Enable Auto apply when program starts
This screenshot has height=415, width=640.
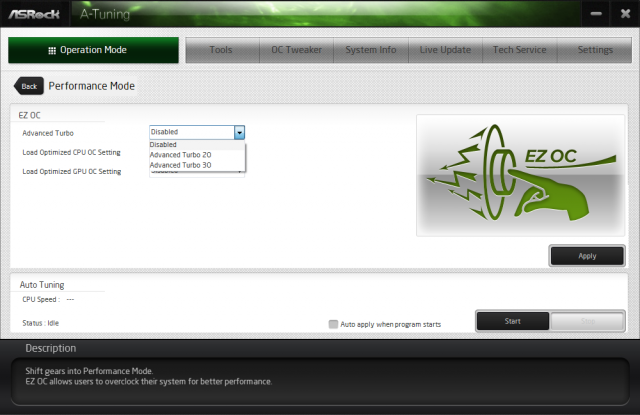coord(333,324)
